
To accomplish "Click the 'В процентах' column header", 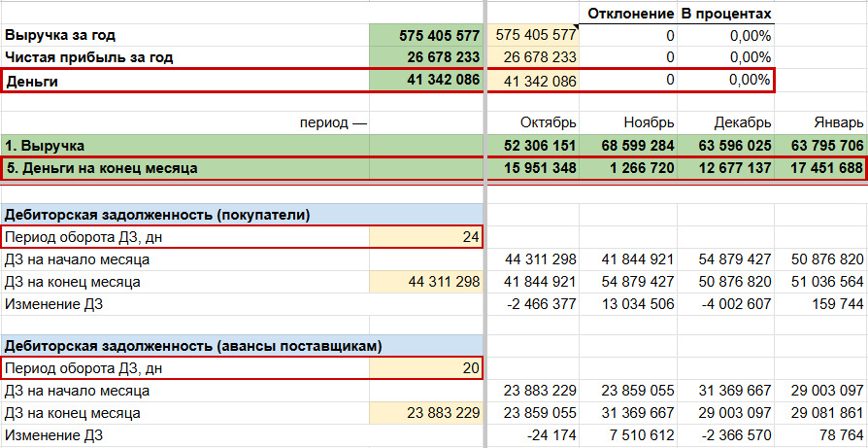I will coord(726,13).
